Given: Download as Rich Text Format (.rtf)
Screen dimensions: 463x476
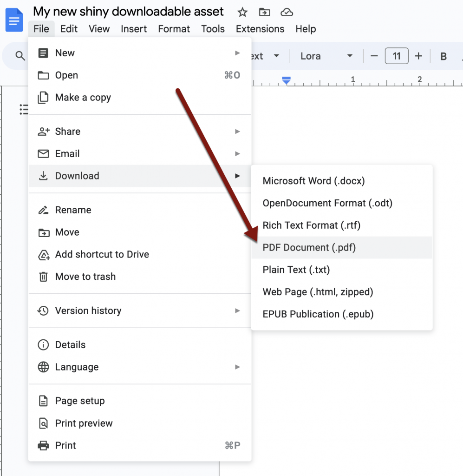Looking at the screenshot, I should click(x=342, y=225).
